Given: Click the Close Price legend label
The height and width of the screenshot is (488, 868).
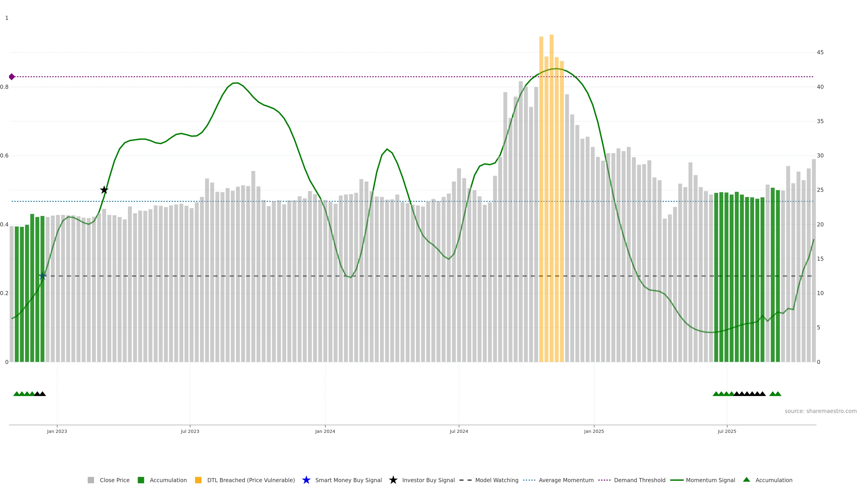Looking at the screenshot, I should 114,480.
